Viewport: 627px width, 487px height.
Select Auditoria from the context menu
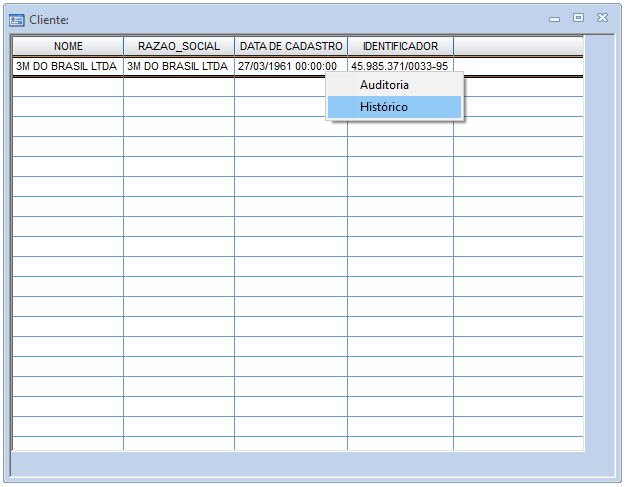tap(384, 85)
